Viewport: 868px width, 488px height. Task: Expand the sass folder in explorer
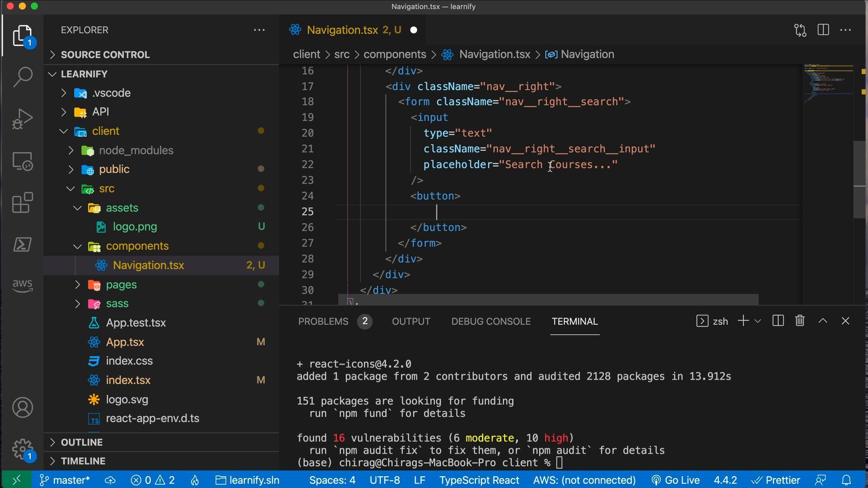[117, 303]
